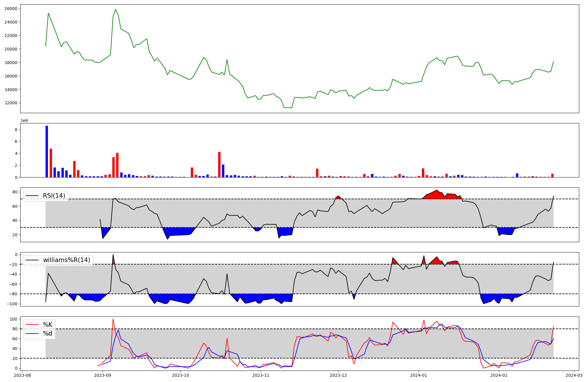Click the 2024-01 x-axis date label
The height and width of the screenshot is (382, 588).
coord(418,375)
